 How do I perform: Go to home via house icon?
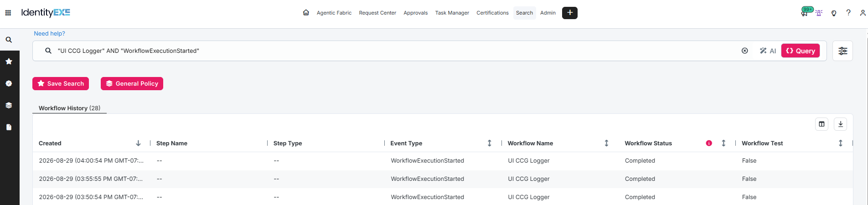tap(306, 13)
